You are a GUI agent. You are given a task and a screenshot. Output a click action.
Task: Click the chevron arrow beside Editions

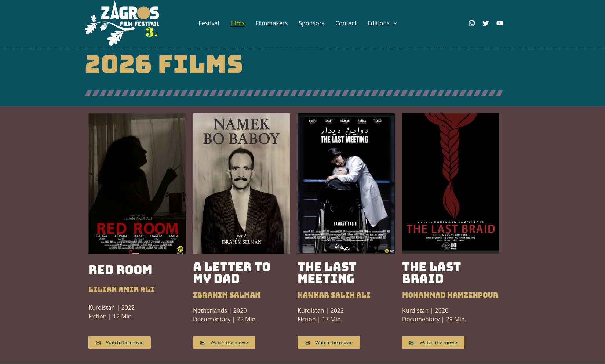coord(396,23)
